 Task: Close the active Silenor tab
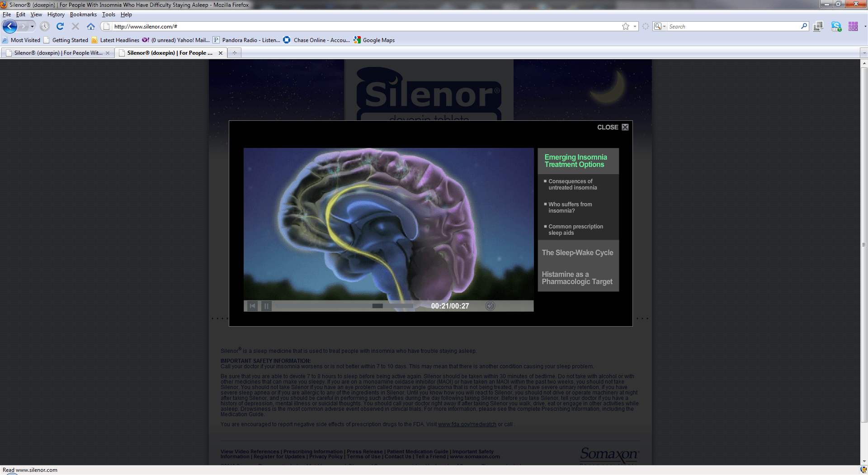coord(221,53)
